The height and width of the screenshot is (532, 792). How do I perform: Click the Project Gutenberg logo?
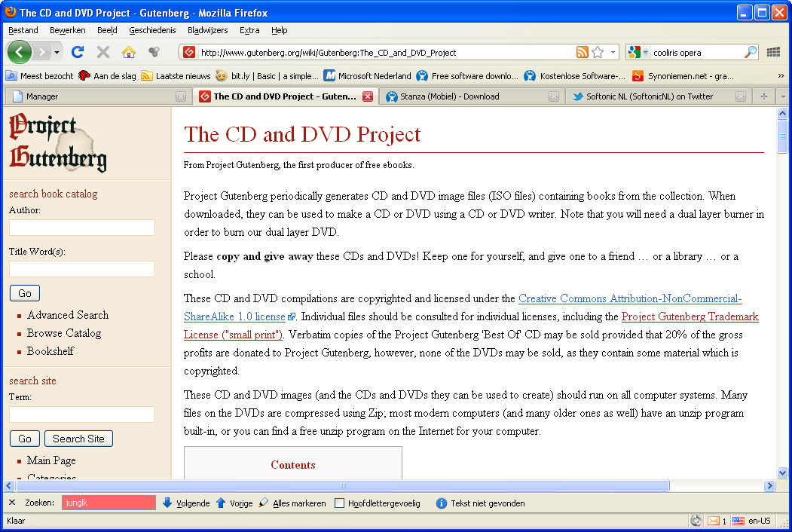58,142
